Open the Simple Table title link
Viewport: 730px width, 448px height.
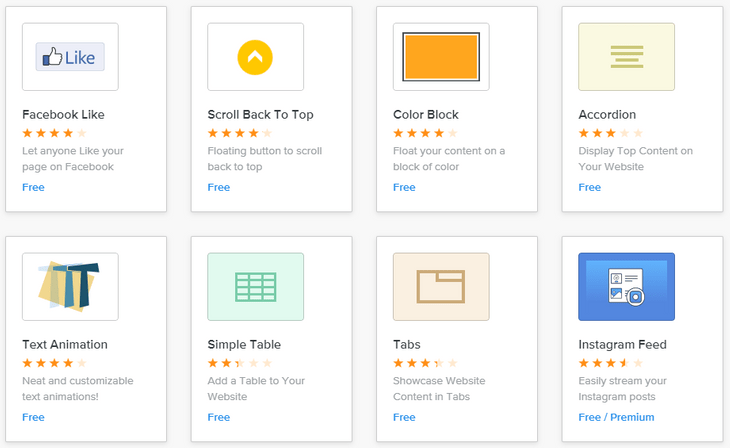pyautogui.click(x=244, y=345)
